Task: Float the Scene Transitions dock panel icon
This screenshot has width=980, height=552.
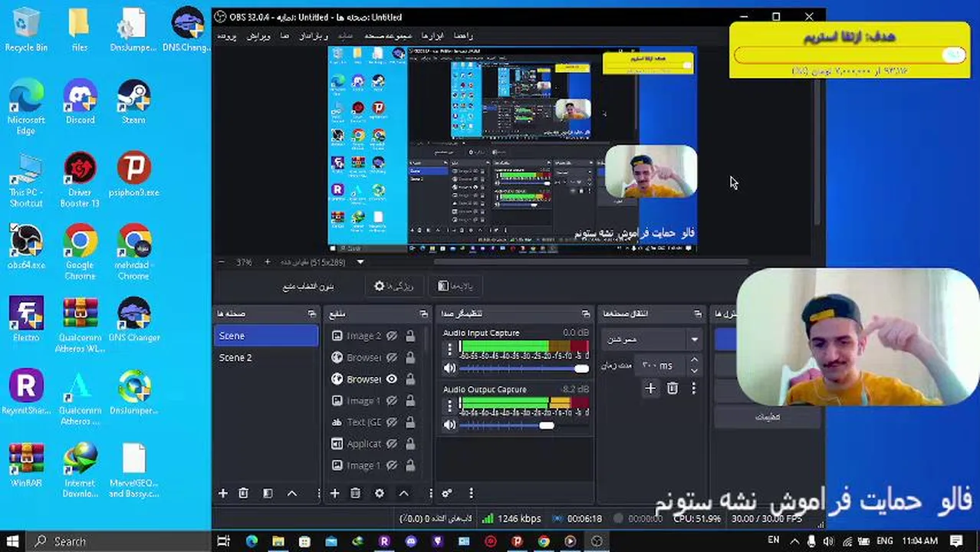Action: click(697, 314)
